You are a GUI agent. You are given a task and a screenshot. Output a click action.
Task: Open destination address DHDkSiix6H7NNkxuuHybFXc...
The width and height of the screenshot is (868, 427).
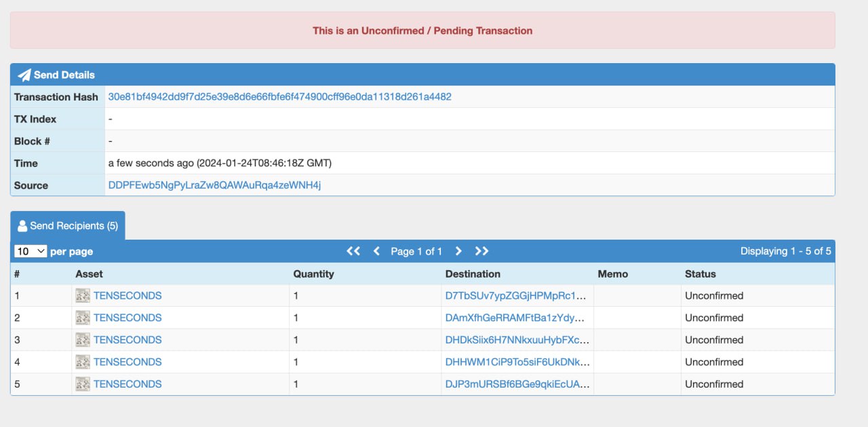click(x=517, y=339)
